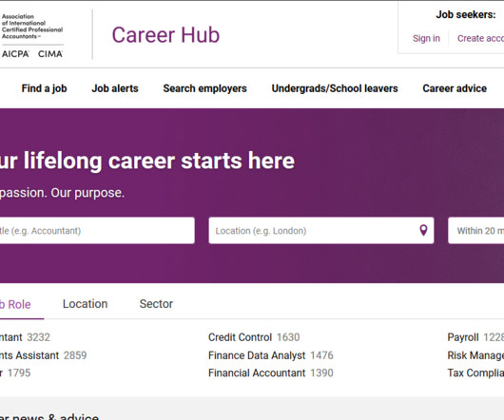
Task: Open the Within 20 miles radius dropdown
Action: point(476,231)
